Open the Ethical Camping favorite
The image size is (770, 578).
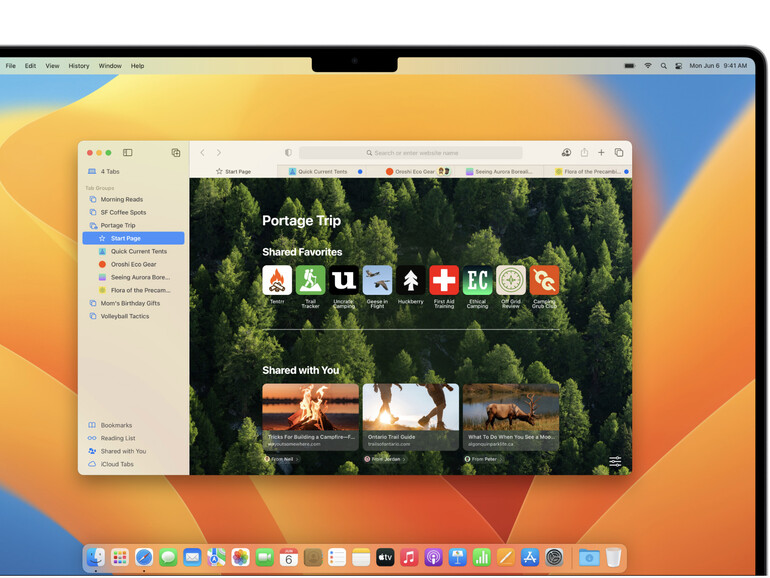click(x=477, y=280)
